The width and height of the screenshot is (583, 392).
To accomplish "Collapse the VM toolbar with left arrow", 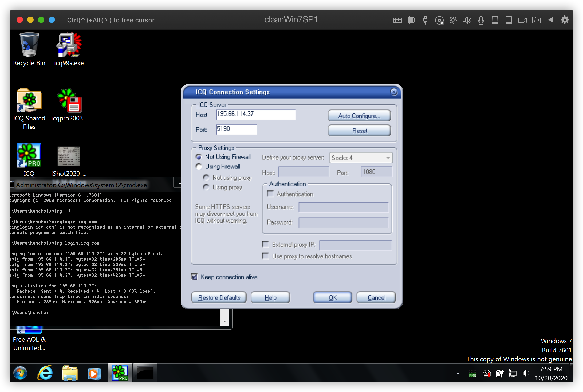I will (x=550, y=20).
